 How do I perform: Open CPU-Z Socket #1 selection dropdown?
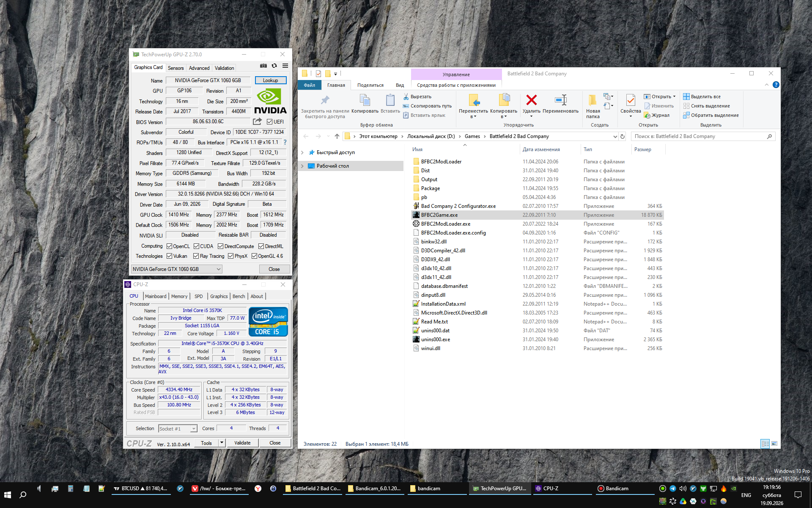(178, 429)
